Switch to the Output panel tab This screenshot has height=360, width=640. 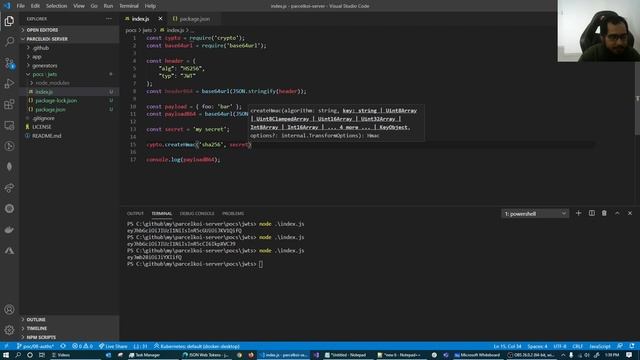pos(135,213)
